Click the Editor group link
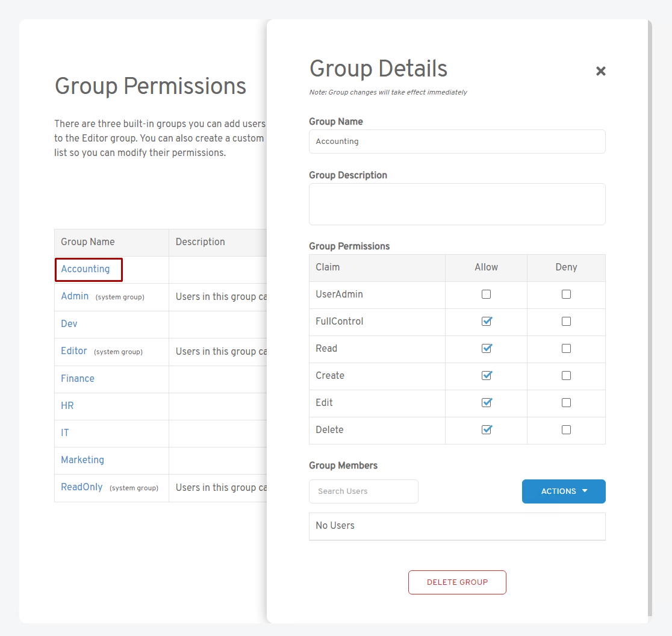Image resolution: width=672 pixels, height=636 pixels. click(x=74, y=351)
